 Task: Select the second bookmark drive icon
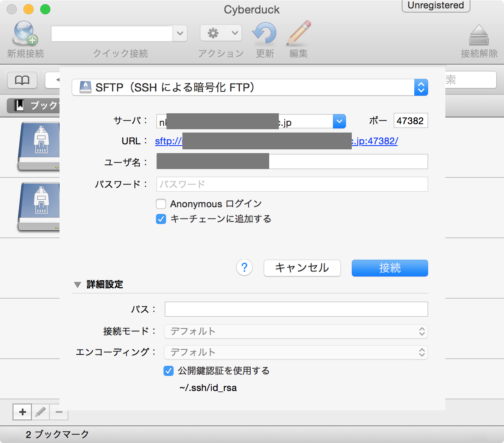click(39, 207)
